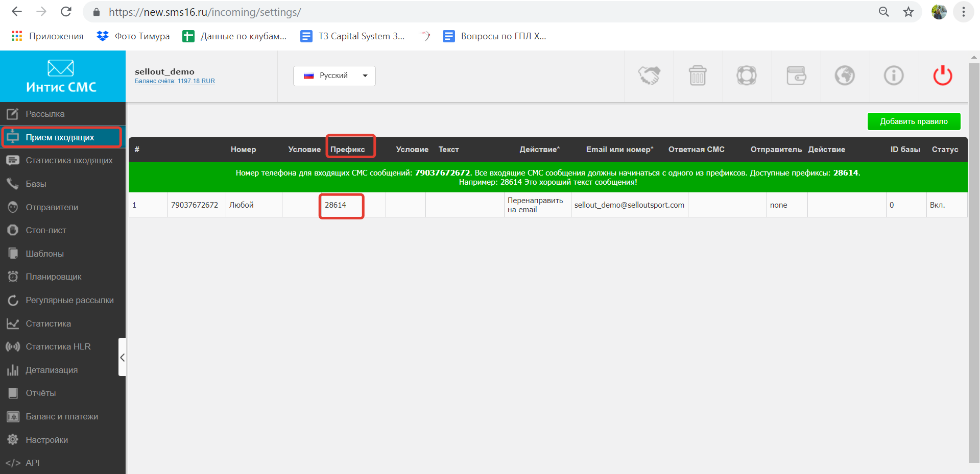Click the handshake partner icon in header
The image size is (980, 474).
coord(649,76)
